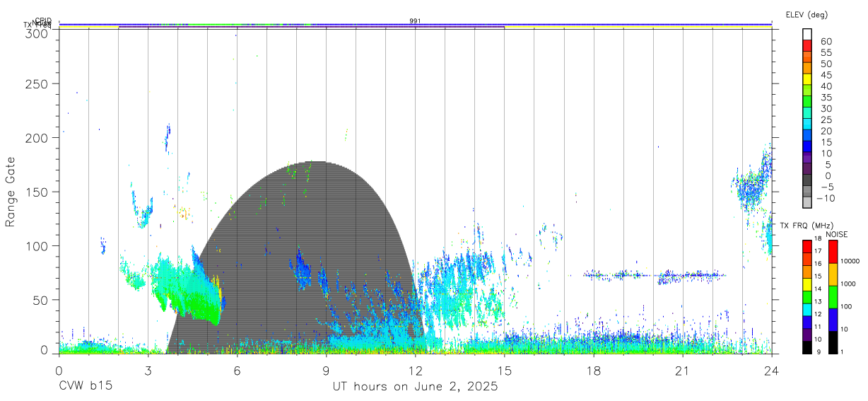Click the '9' tick on the TX FRQ legend

pyautogui.click(x=817, y=352)
